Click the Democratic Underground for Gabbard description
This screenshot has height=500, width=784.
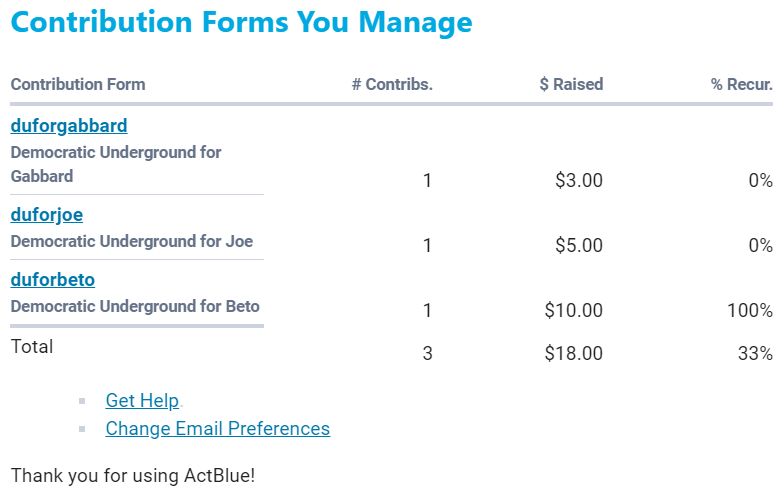[115, 164]
